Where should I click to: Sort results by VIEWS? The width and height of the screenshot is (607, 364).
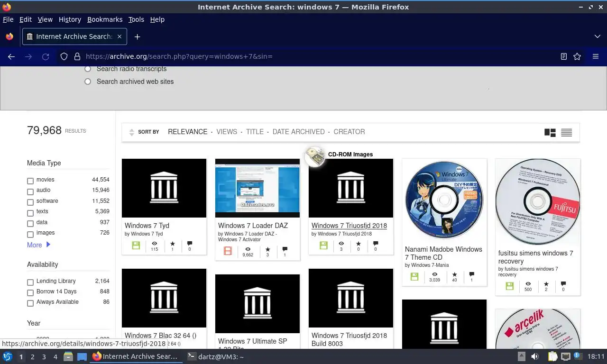pyautogui.click(x=227, y=132)
